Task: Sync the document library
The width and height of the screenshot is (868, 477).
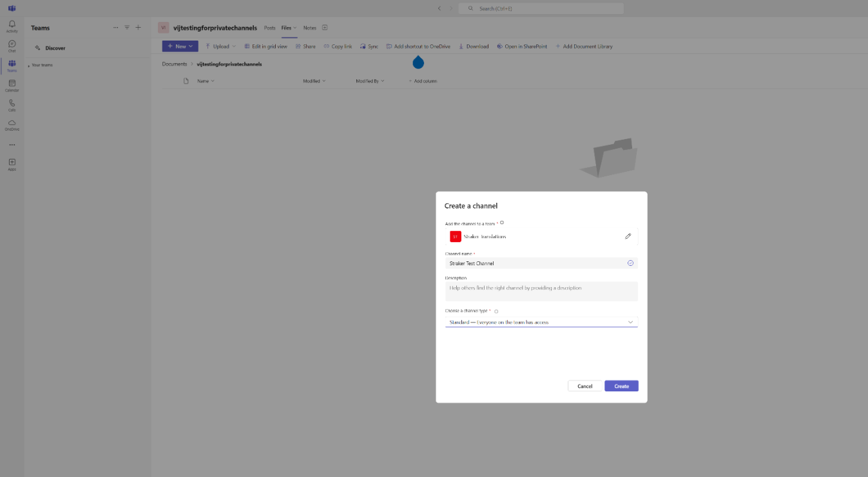Action: [369, 46]
